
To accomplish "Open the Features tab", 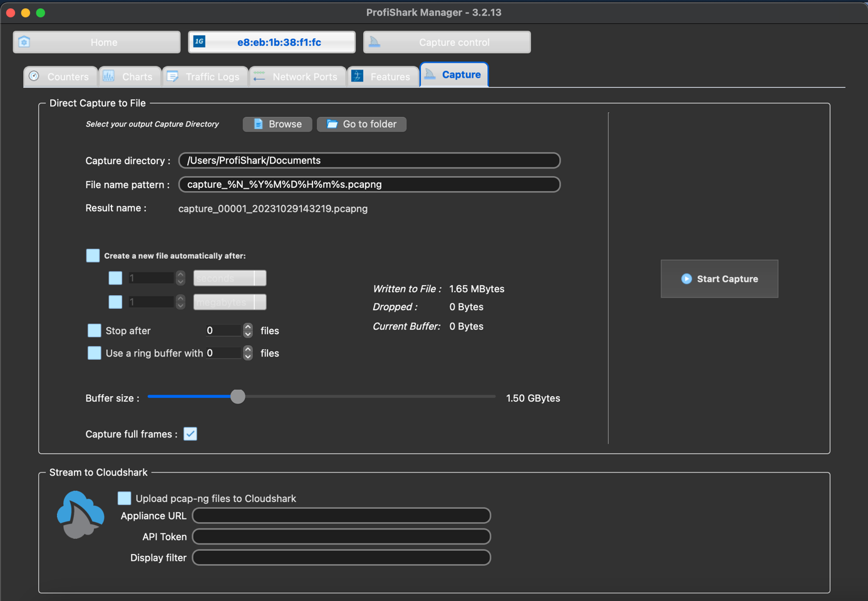I will coord(383,76).
